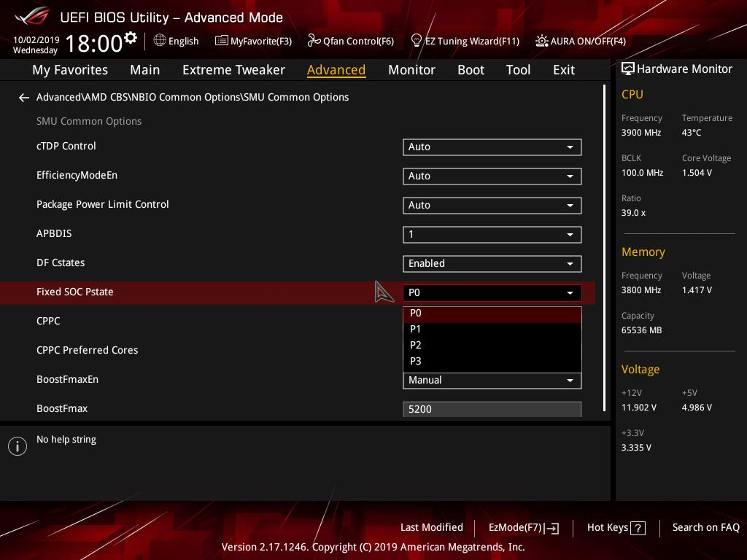
Task: Select P1 in the Pstate list
Action: [492, 330]
